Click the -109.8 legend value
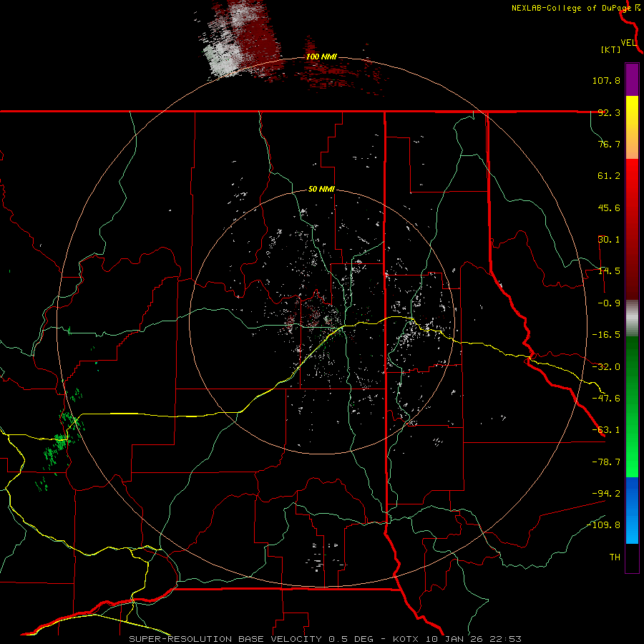This screenshot has height=644, width=644. tap(604, 525)
